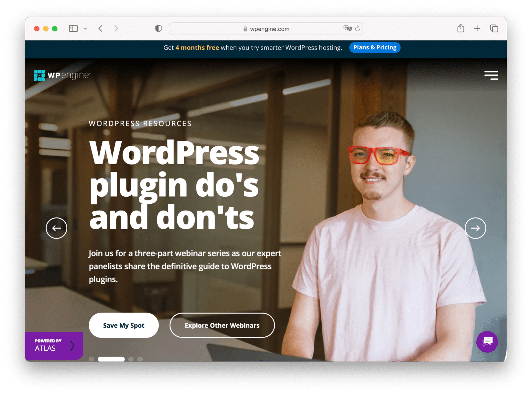
Task: Click the wpengine.com address bar
Action: (x=266, y=29)
